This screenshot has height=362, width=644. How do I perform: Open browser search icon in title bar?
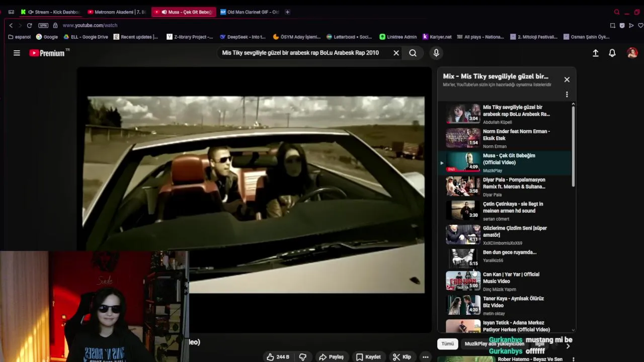(x=617, y=12)
